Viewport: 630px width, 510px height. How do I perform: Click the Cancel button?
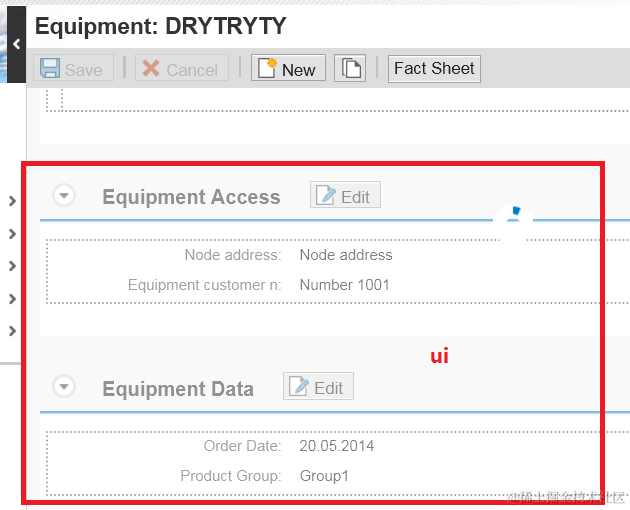[x=182, y=68]
